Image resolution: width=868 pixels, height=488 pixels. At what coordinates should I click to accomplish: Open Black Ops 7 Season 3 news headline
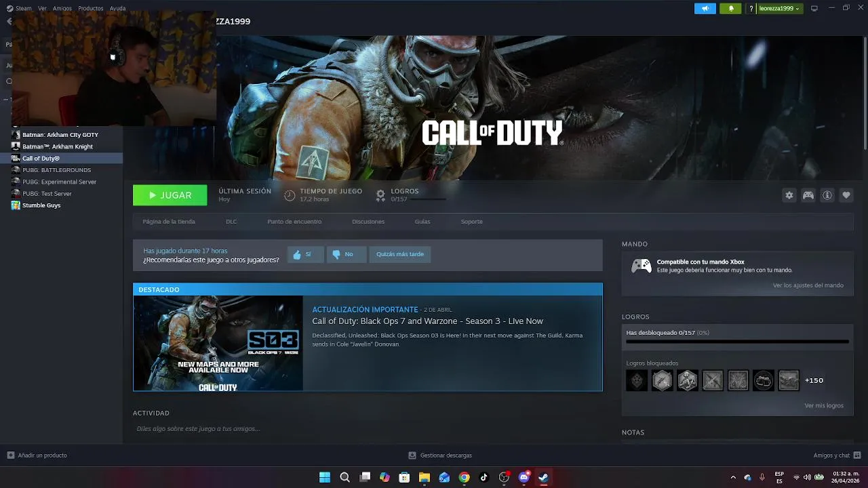[x=427, y=321]
